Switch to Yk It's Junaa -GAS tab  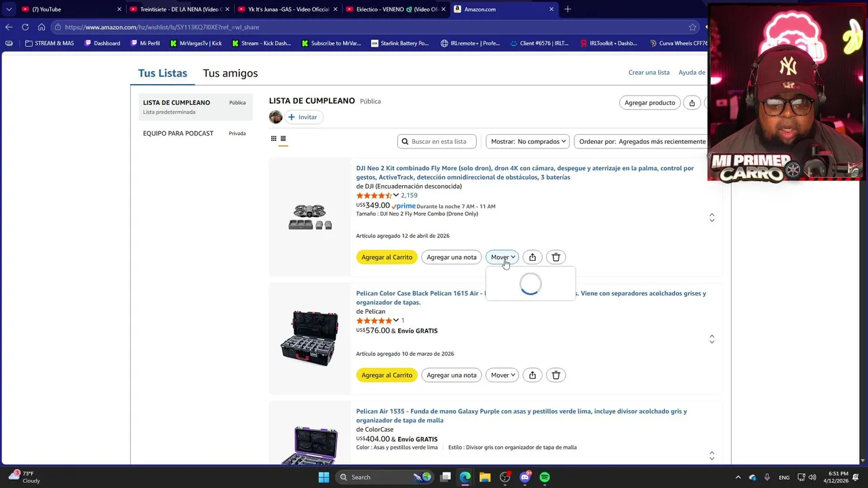(287, 9)
